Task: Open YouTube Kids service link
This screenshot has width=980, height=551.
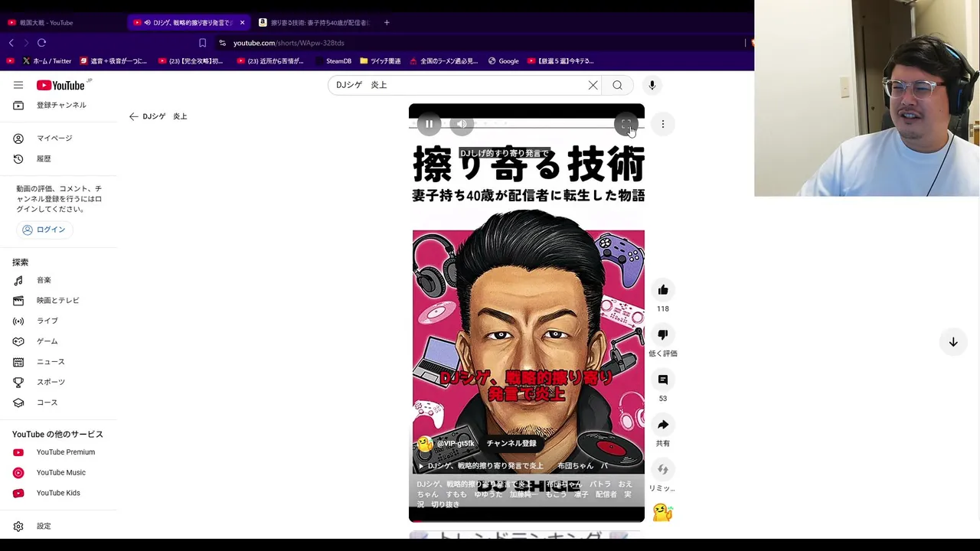Action: coord(58,493)
